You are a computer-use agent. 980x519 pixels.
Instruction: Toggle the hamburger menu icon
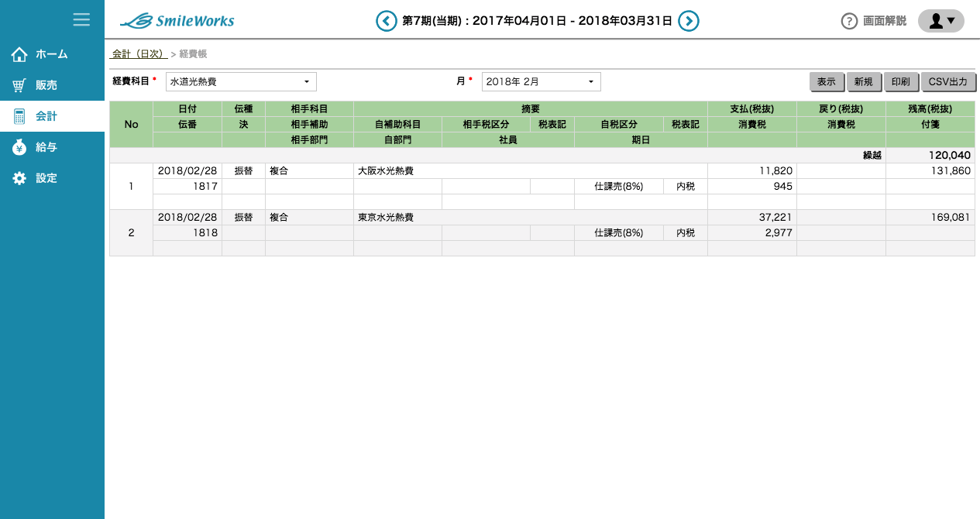coord(81,19)
